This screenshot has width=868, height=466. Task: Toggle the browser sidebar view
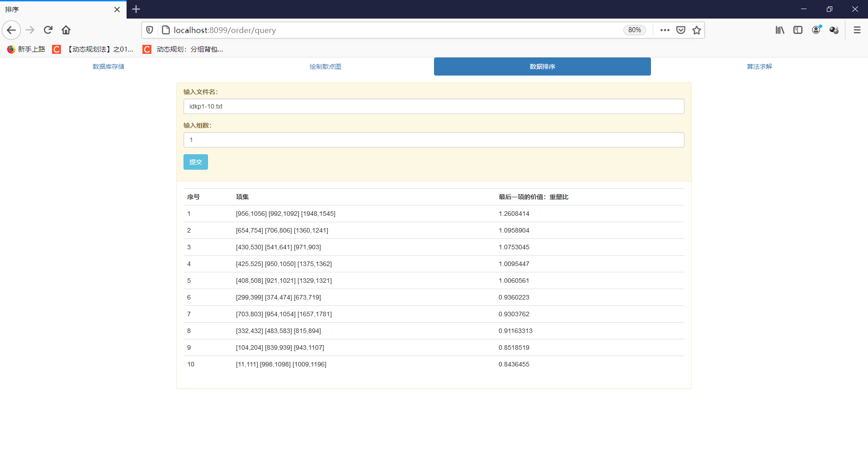point(798,30)
